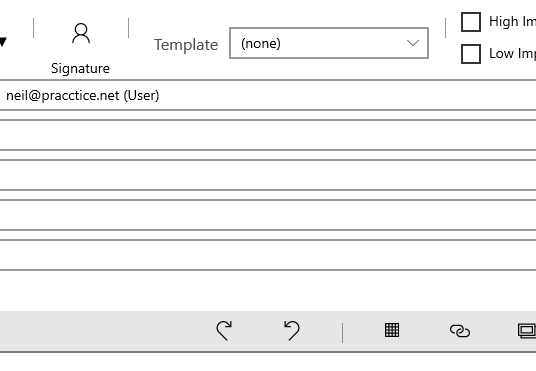
Task: Expand the black triangle arrow left of Signature
Action: click(3, 42)
